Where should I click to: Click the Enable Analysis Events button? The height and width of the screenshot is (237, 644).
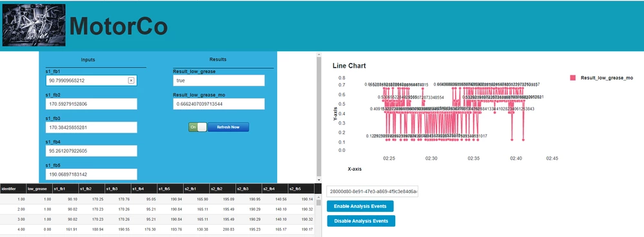click(360, 206)
